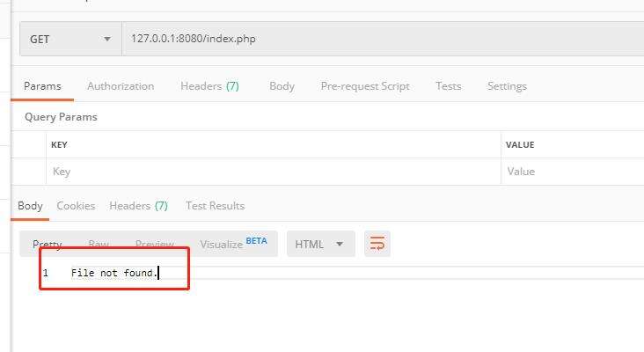This screenshot has height=352, width=644.
Task: Show the response Headers (7) tab
Action: tap(138, 206)
